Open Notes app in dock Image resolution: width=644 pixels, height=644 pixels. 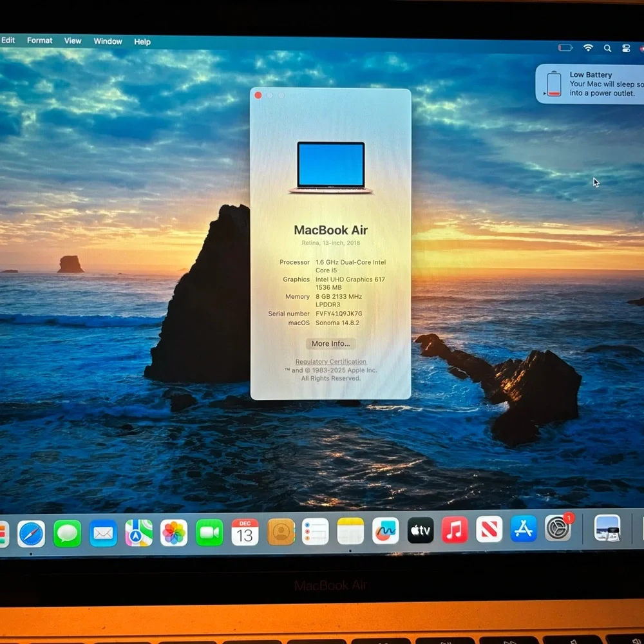pos(350,531)
